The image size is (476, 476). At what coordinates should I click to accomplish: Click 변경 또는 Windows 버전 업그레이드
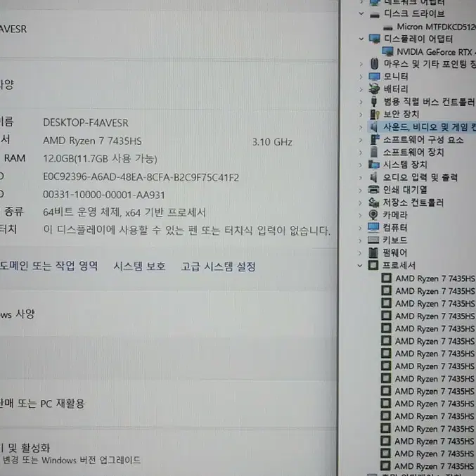tap(72, 461)
